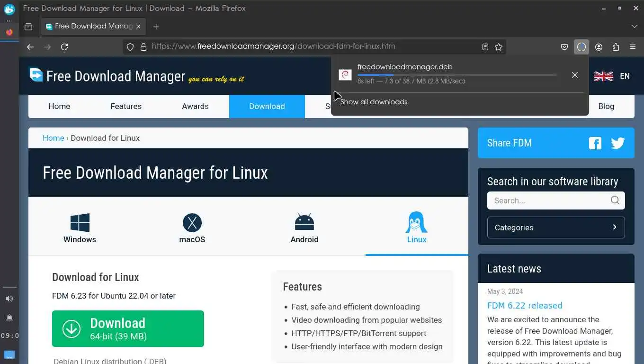644x364 pixels.
Task: Click the green Download 64-bit button
Action: [128, 328]
